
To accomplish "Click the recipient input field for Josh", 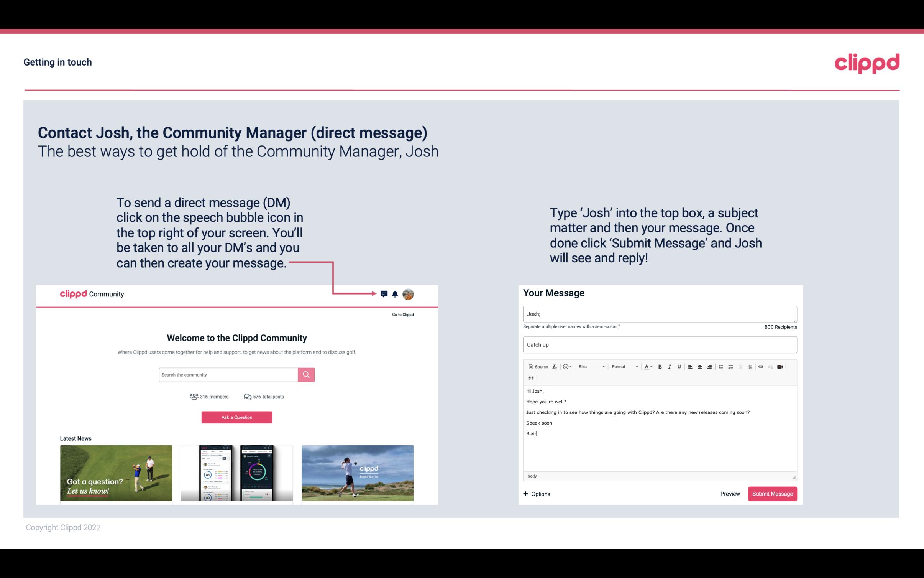I will pos(659,313).
